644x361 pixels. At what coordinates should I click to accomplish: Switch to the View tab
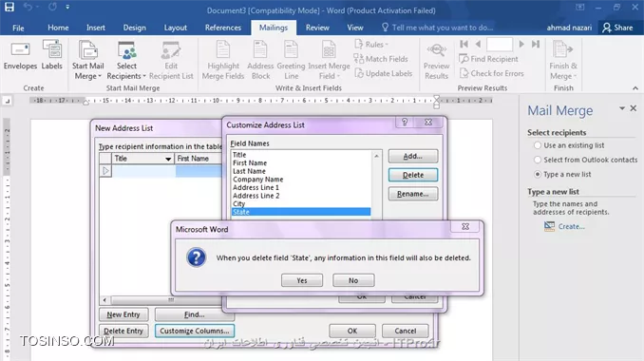[355, 28]
